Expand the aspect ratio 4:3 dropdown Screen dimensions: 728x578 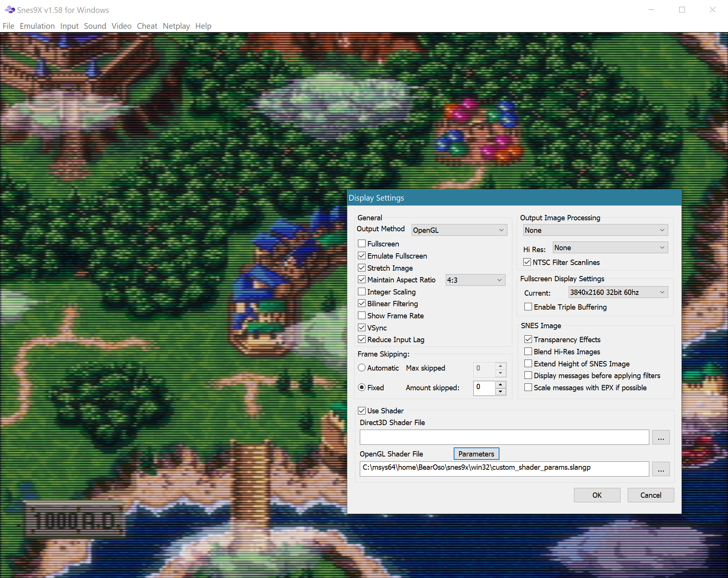pos(475,280)
